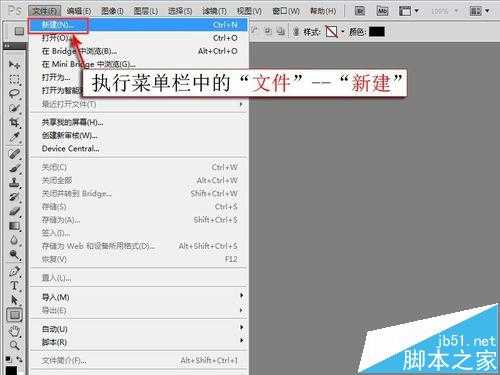
Task: Expand the 最近打开文件(T) submenu
Action: coord(241,104)
